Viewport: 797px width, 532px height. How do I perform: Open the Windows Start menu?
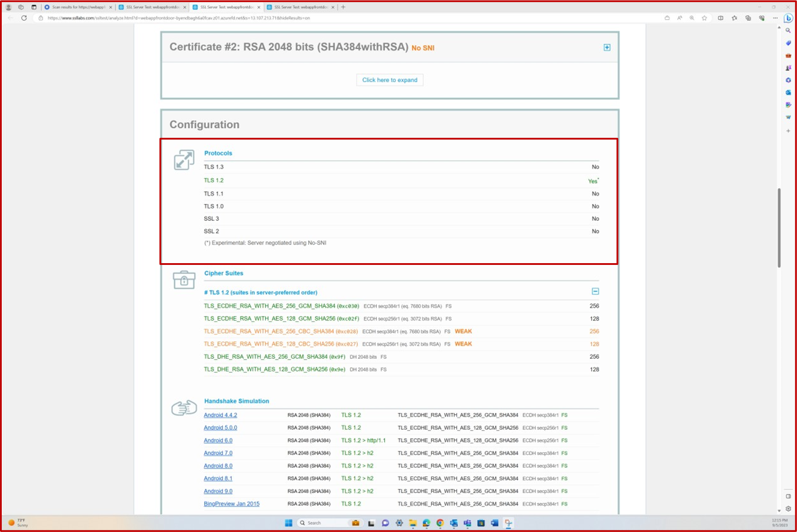pos(288,523)
